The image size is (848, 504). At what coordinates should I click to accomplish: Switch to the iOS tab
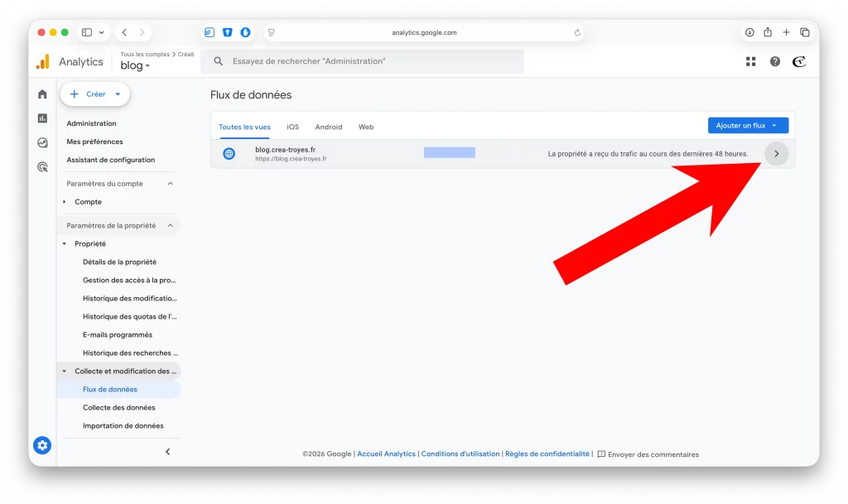coord(292,127)
